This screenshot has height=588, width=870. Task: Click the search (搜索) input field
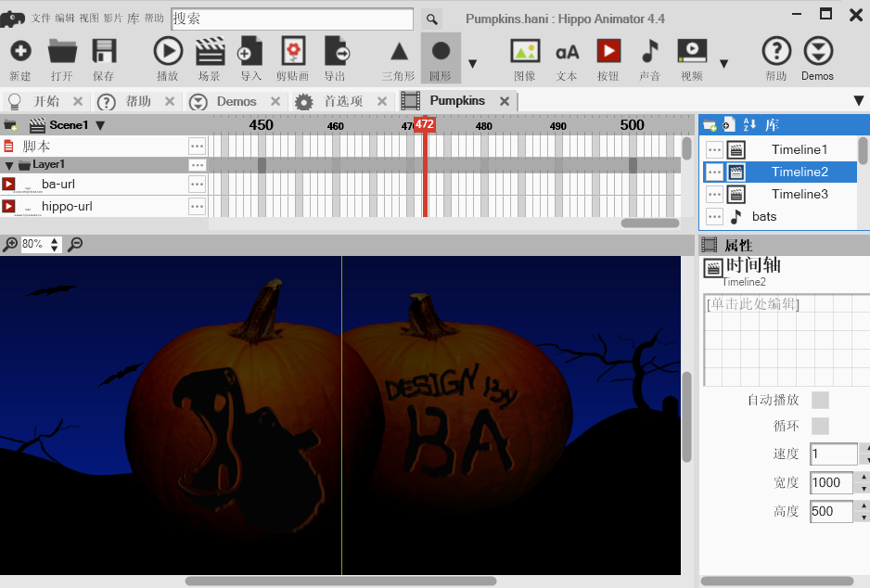click(x=292, y=19)
